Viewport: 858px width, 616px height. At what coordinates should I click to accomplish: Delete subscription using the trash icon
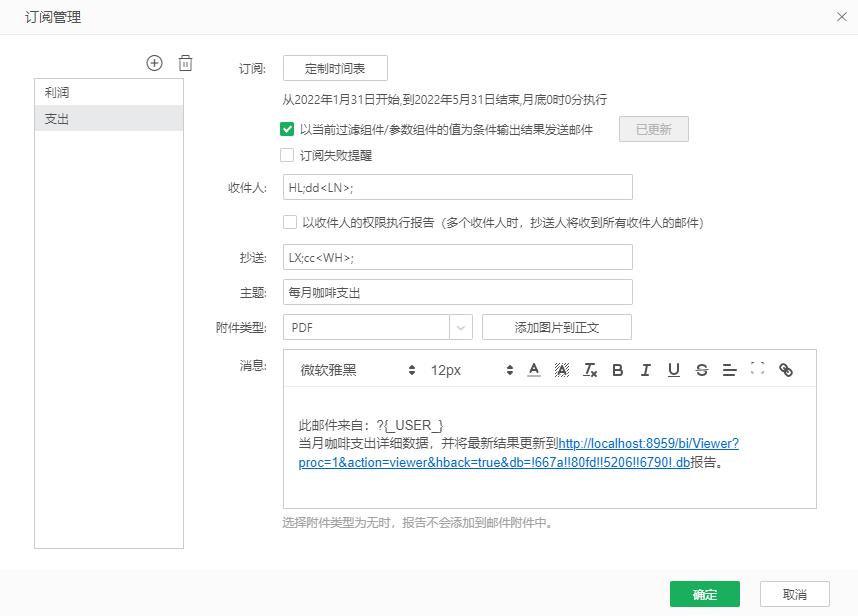tap(185, 62)
